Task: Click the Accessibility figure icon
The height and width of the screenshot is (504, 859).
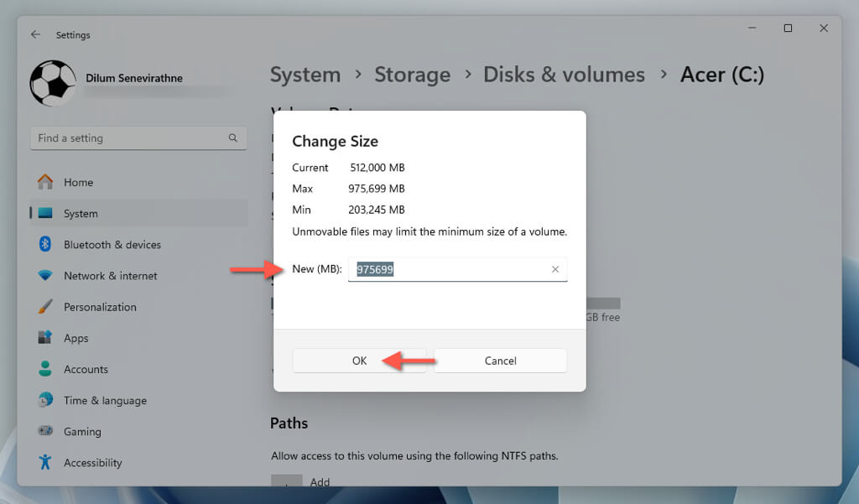Action: pos(45,462)
